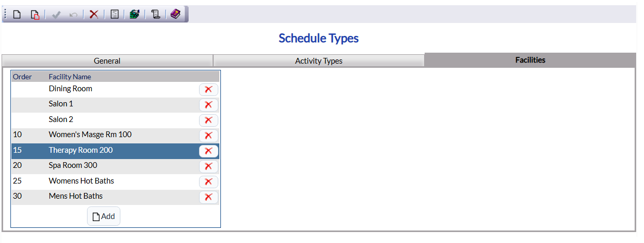
Task: Click the green grid cube toolbar icon
Action: (x=134, y=15)
